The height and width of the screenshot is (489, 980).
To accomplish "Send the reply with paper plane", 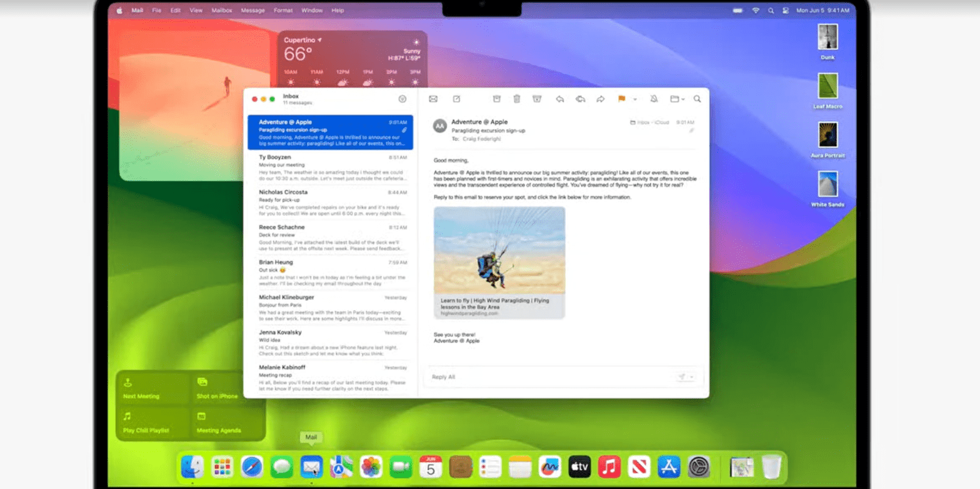I will [x=682, y=377].
